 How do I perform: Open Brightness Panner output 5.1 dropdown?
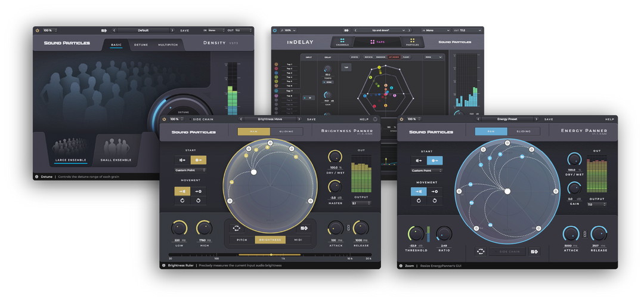361,203
